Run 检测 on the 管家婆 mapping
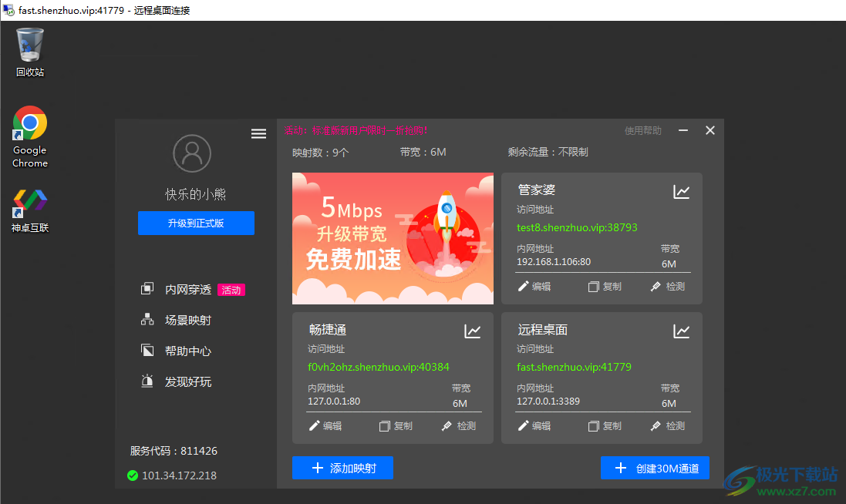This screenshot has height=504, width=846. tap(667, 286)
